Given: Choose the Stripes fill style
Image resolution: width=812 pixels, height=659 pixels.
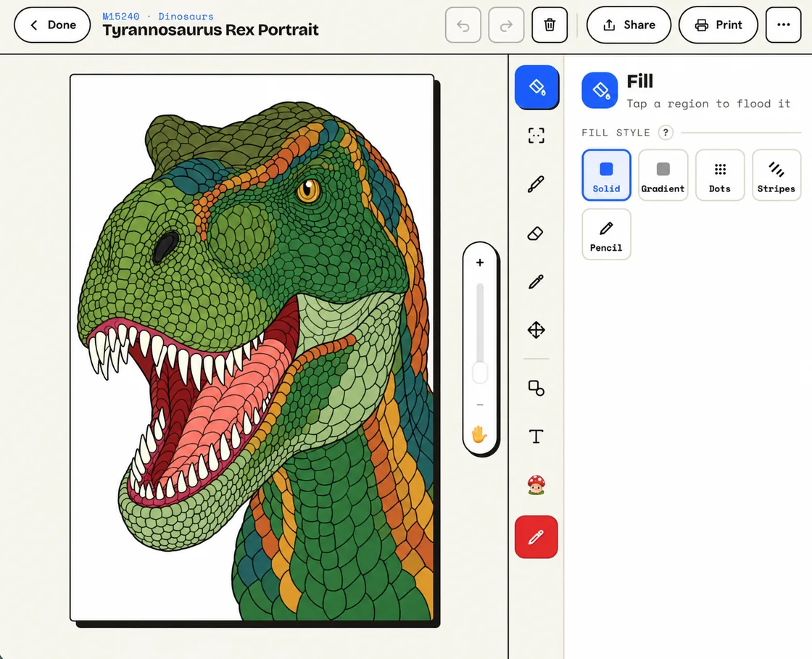Looking at the screenshot, I should pyautogui.click(x=776, y=175).
